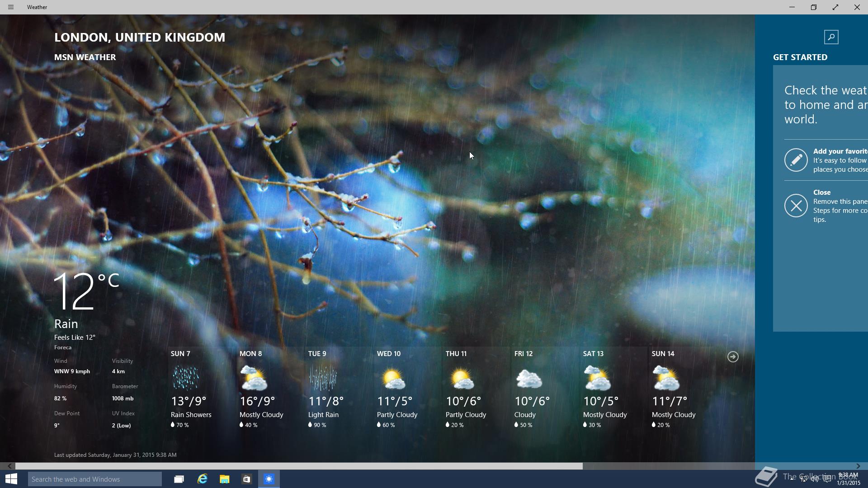
Task: Click the 1008 mb barometer value
Action: (123, 398)
